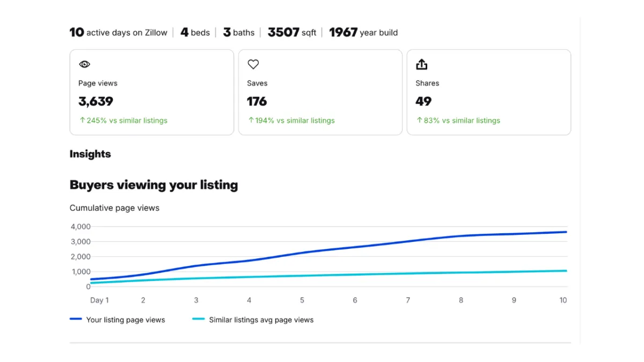Click day 10 on the chart axis

click(x=563, y=300)
